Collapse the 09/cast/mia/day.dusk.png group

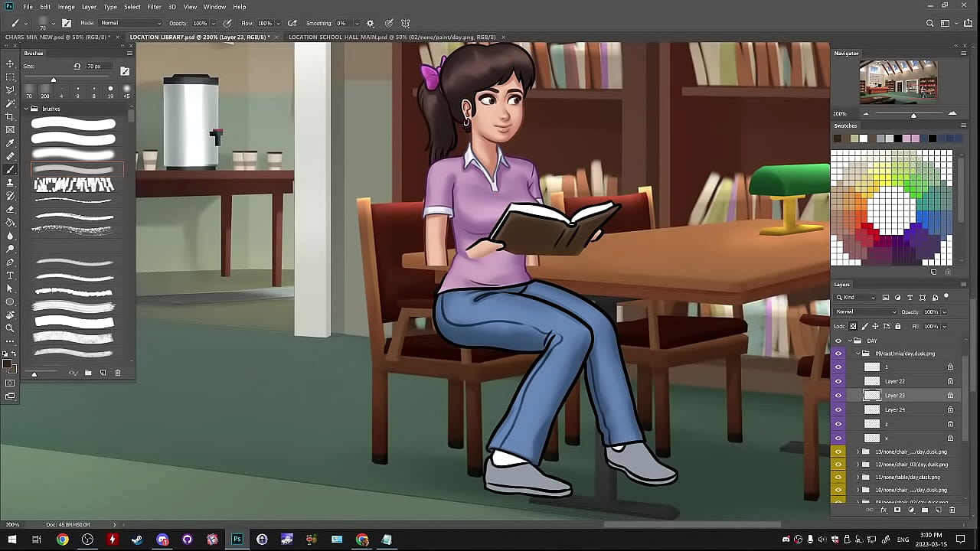(857, 354)
